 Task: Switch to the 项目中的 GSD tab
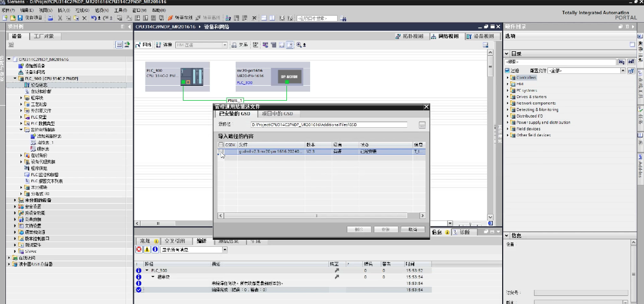point(278,114)
